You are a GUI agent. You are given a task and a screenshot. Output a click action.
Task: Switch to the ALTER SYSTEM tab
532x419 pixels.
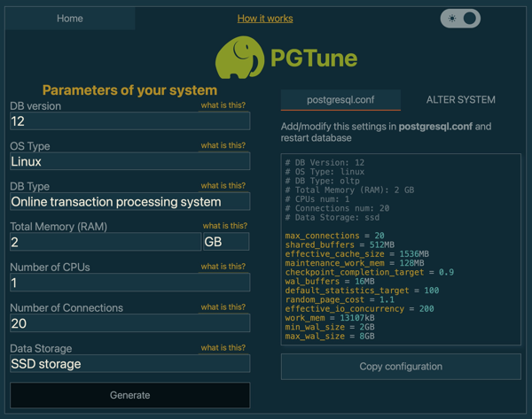(x=461, y=100)
